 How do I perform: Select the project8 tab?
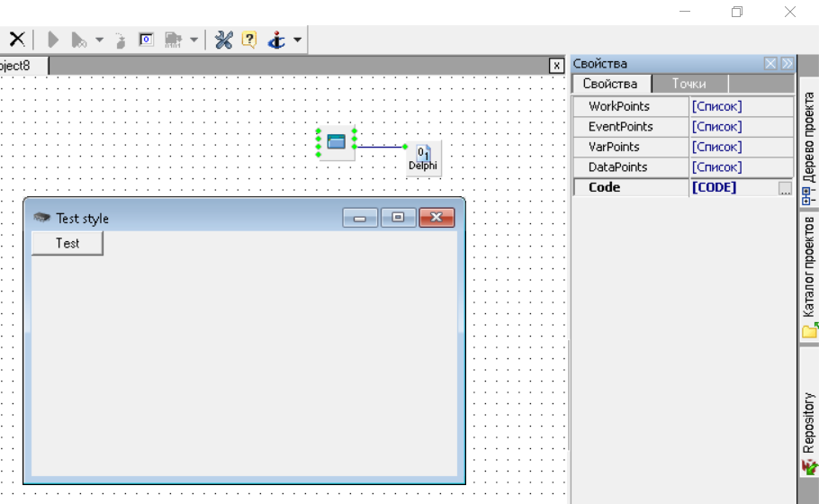23,66
